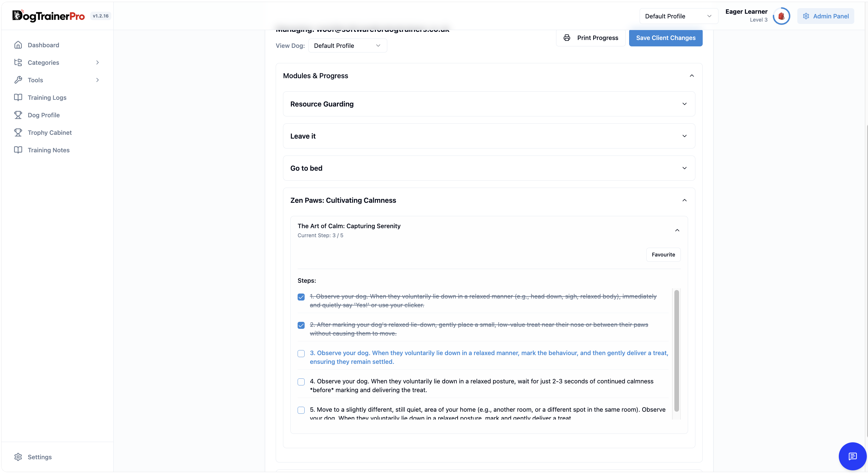The width and height of the screenshot is (868, 475).
Task: Open the chat bubble floating icon
Action: [853, 456]
